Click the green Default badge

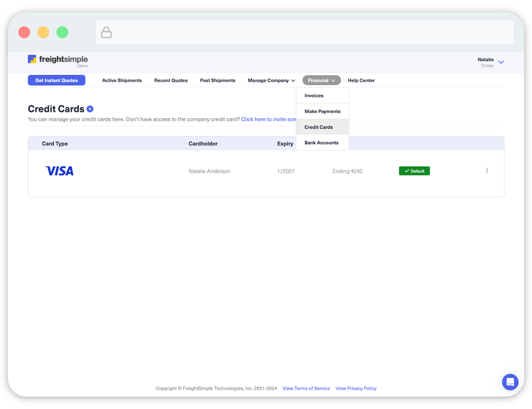pyautogui.click(x=414, y=171)
